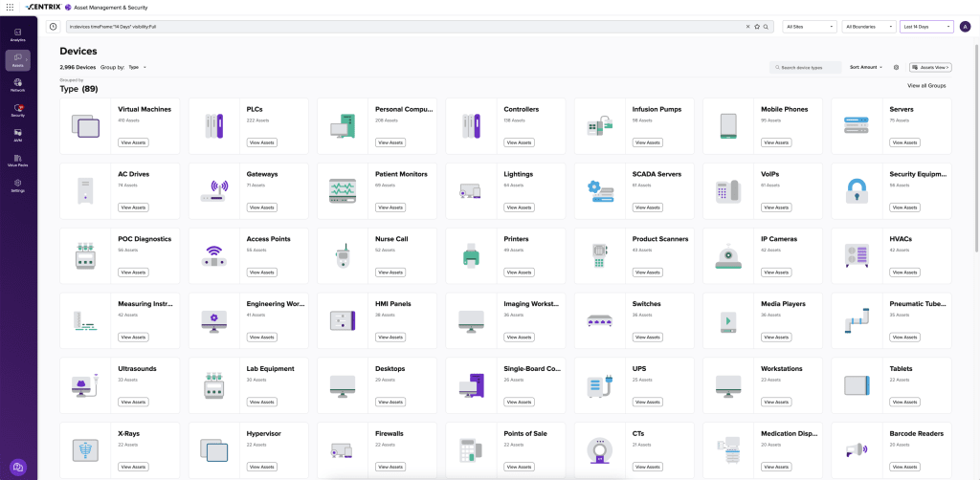
Task: Click the Infusion Pumps device icon
Action: [x=600, y=126]
